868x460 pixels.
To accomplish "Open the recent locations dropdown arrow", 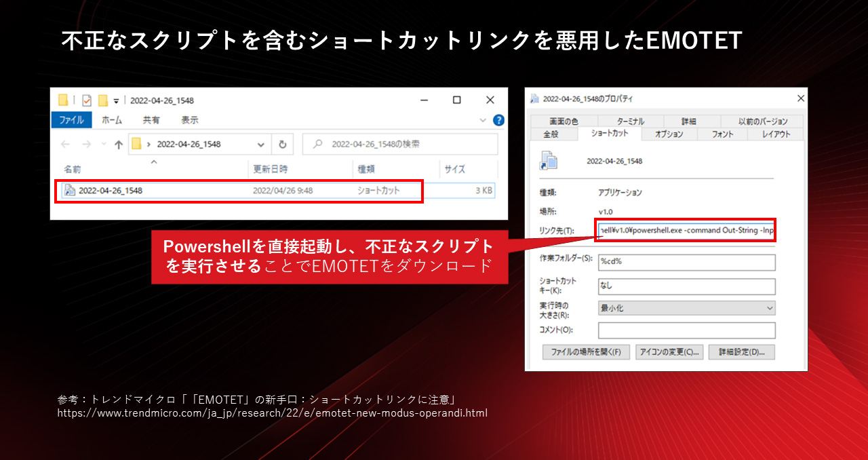I will (104, 144).
